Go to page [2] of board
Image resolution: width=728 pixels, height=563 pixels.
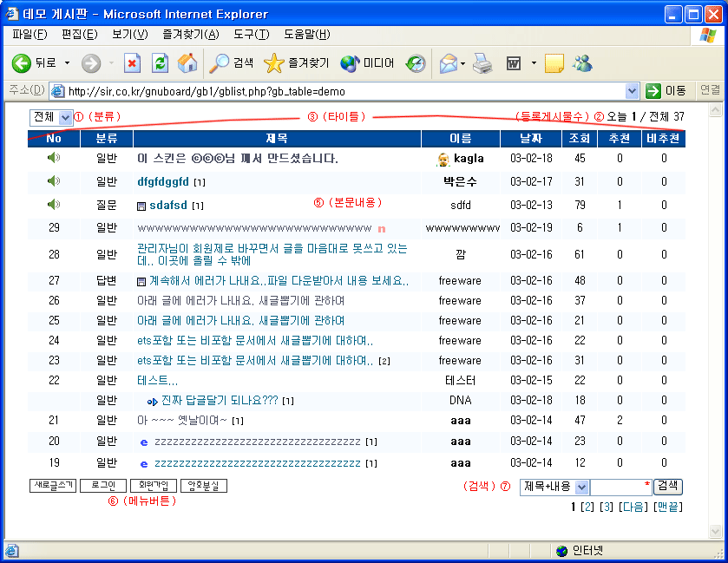587,507
